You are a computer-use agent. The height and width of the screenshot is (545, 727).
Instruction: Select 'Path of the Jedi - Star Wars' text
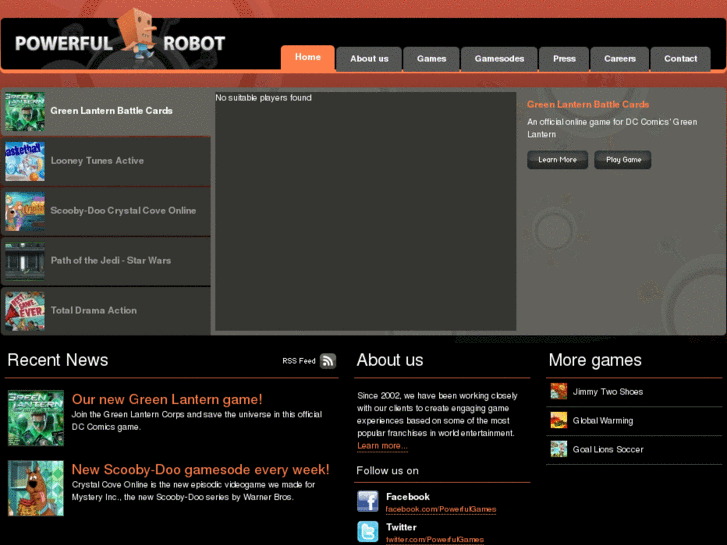pos(111,261)
